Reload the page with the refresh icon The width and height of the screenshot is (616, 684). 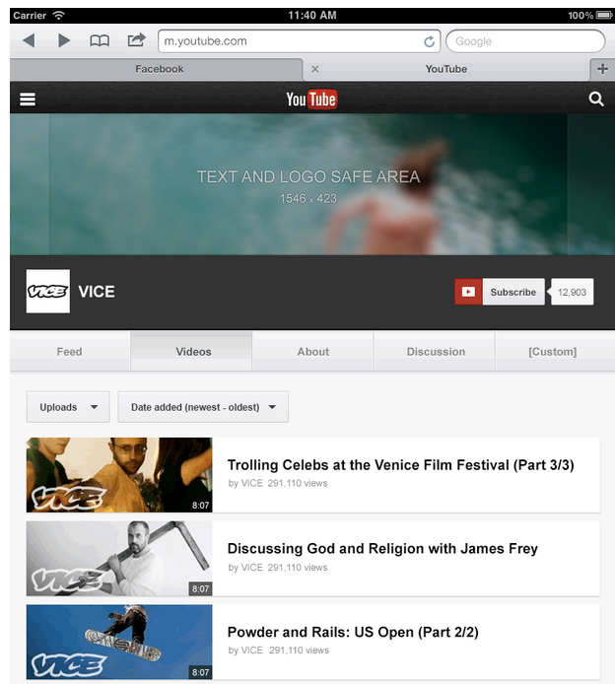pyautogui.click(x=430, y=41)
